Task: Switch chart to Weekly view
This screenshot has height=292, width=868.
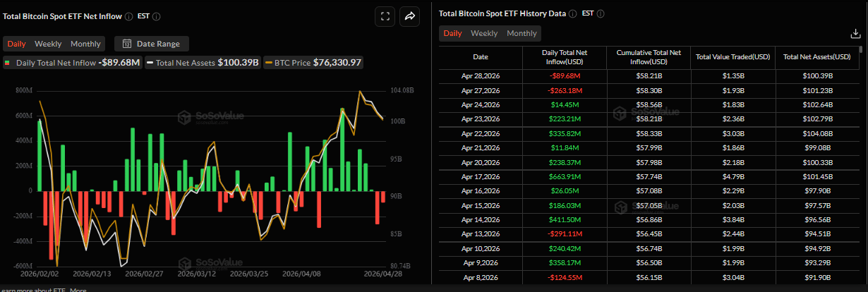Action: tap(48, 44)
